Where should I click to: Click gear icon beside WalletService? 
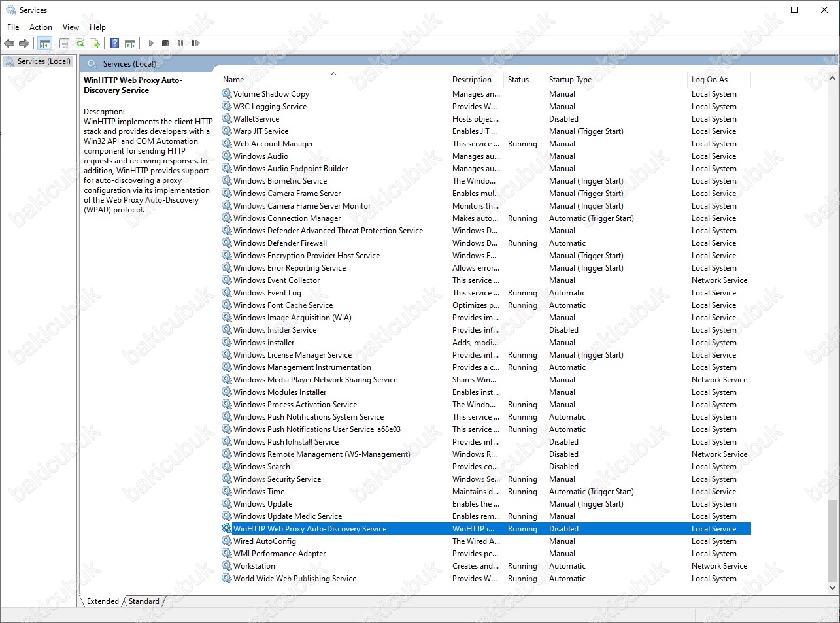point(227,119)
